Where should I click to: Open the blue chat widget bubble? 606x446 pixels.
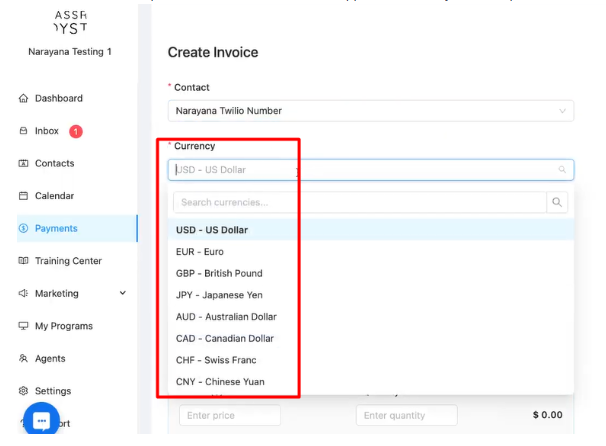[41, 421]
